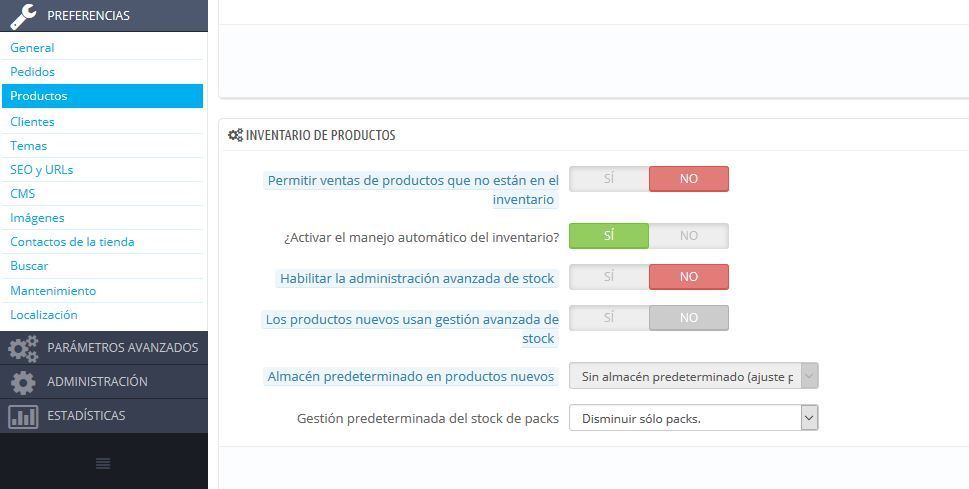Select Localización in the sidebar
This screenshot has width=969, height=489.
point(44,315)
